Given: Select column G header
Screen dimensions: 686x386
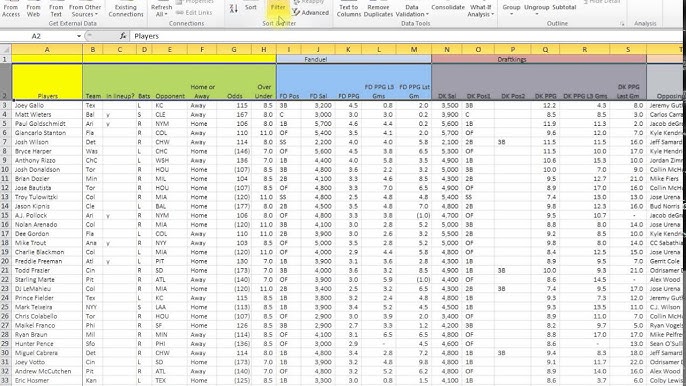Looking at the screenshot, I should pyautogui.click(x=234, y=49).
